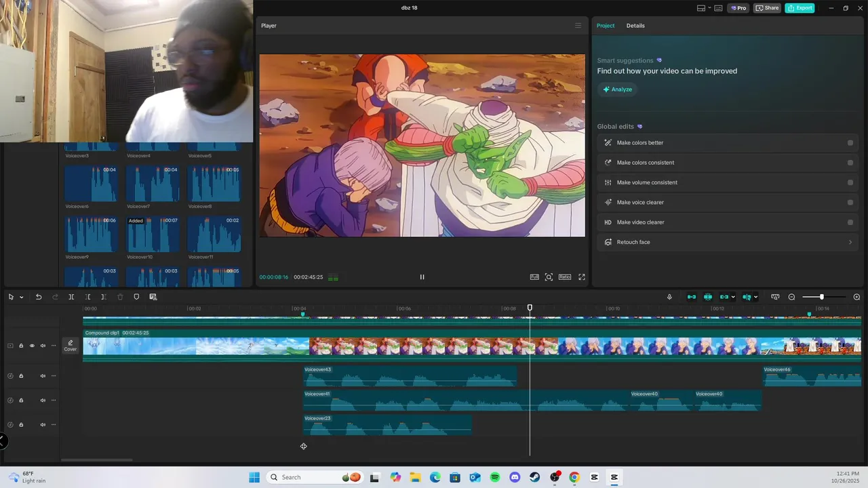Click the zoom-scan preview icon in player
Screen dimensions: 868x488
click(549, 277)
